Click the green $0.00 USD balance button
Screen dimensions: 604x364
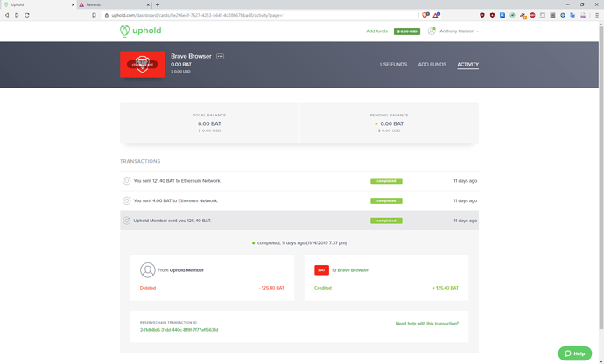point(407,31)
